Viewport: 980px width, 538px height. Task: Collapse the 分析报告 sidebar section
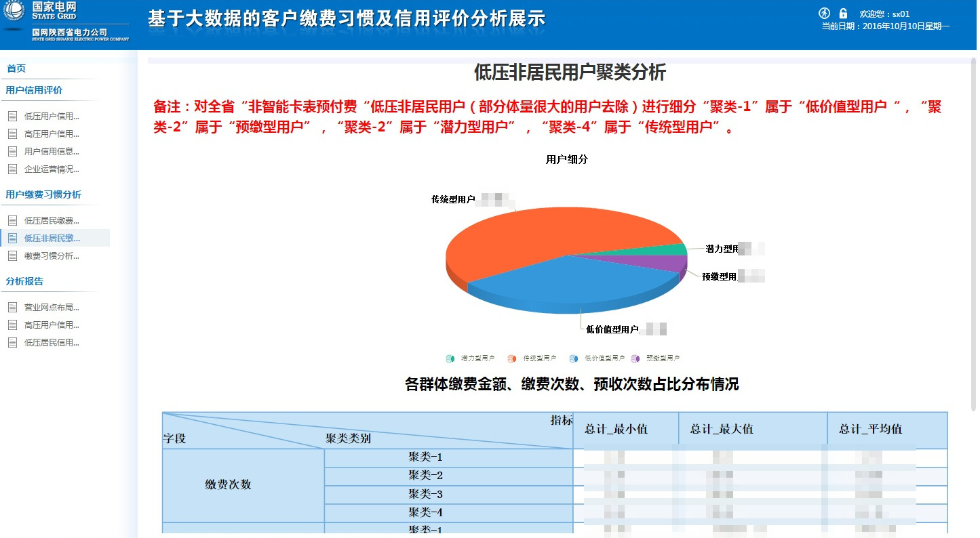coord(24,281)
